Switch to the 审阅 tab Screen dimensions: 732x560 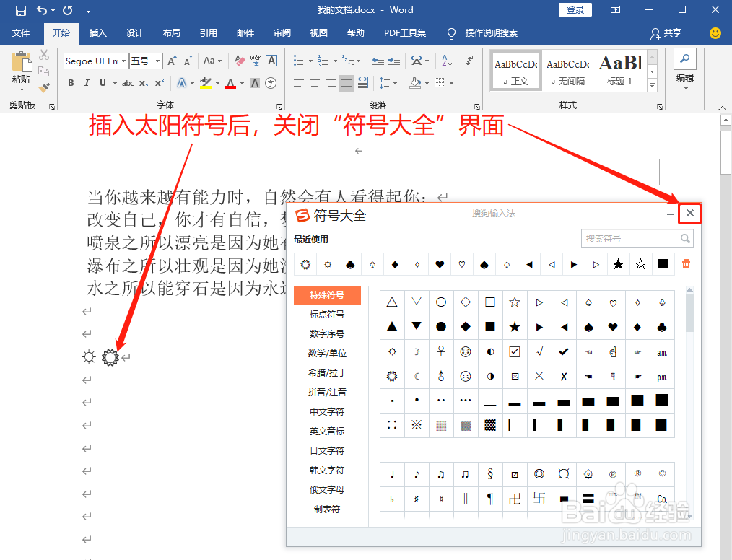282,33
